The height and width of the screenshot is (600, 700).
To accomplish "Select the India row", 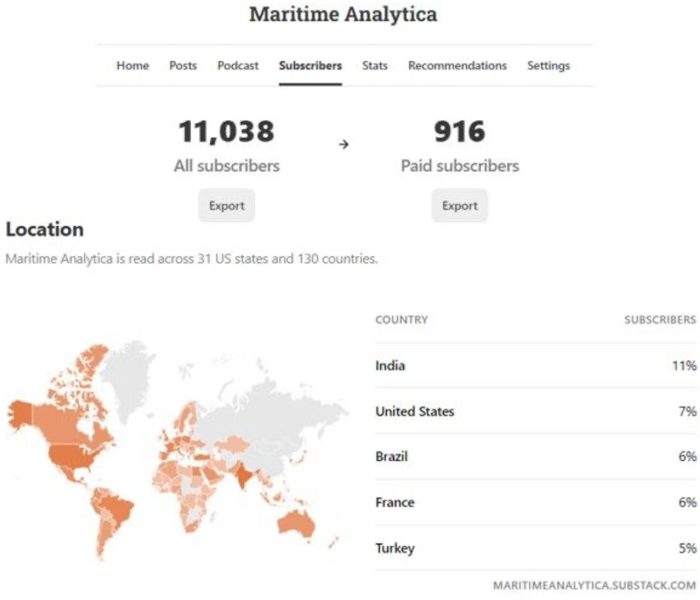I will 535,365.
